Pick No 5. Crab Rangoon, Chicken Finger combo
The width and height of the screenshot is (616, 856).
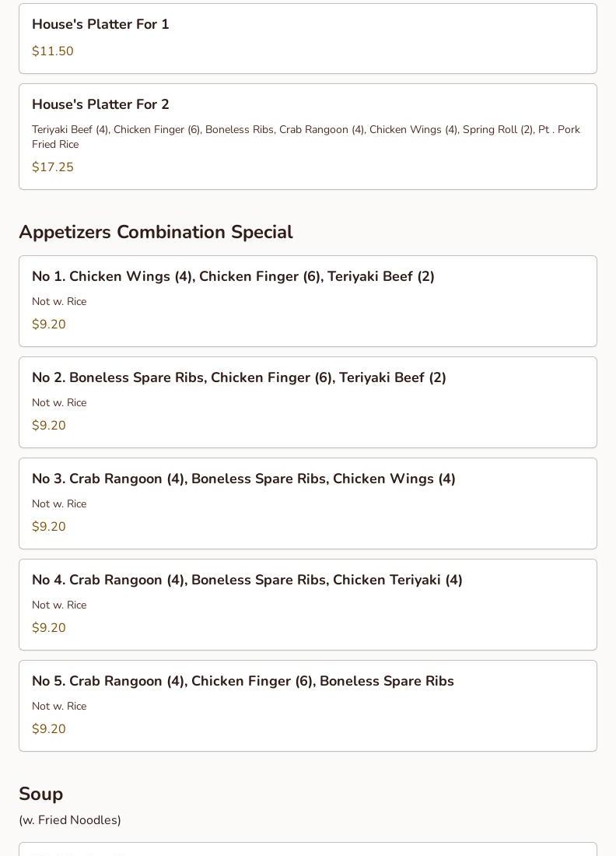point(243,681)
